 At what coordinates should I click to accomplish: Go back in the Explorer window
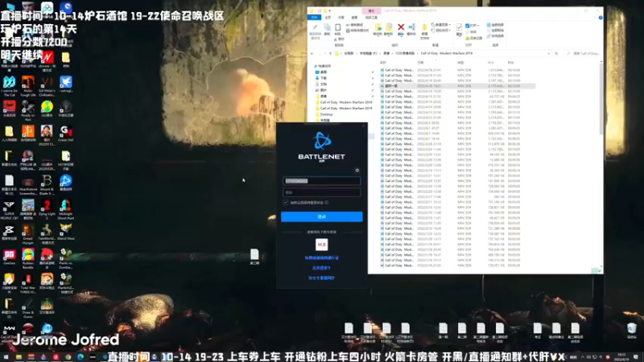coord(312,53)
